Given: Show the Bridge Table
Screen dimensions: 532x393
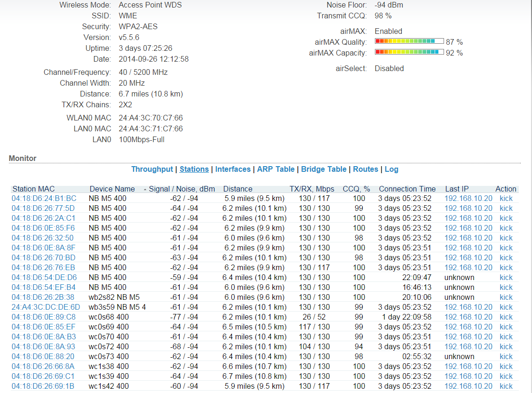Looking at the screenshot, I should 324,169.
